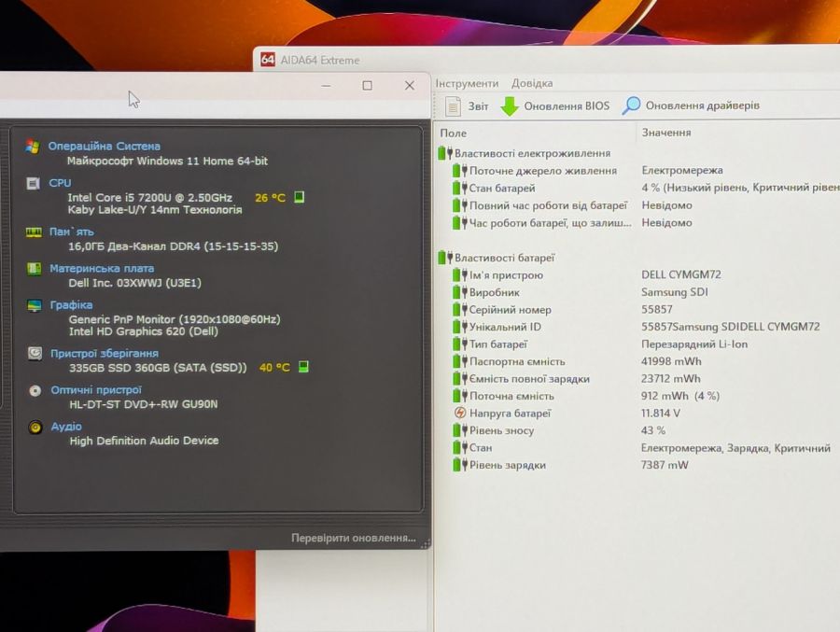Image resolution: width=840 pixels, height=632 pixels.
Task: Click the hard drive icon beside Пристрої зберігання
Action: [35, 354]
